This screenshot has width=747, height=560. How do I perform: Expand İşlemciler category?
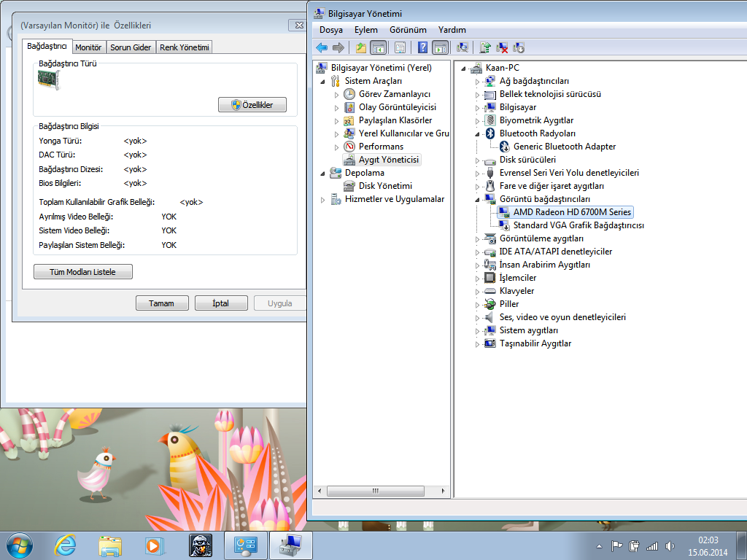point(477,279)
